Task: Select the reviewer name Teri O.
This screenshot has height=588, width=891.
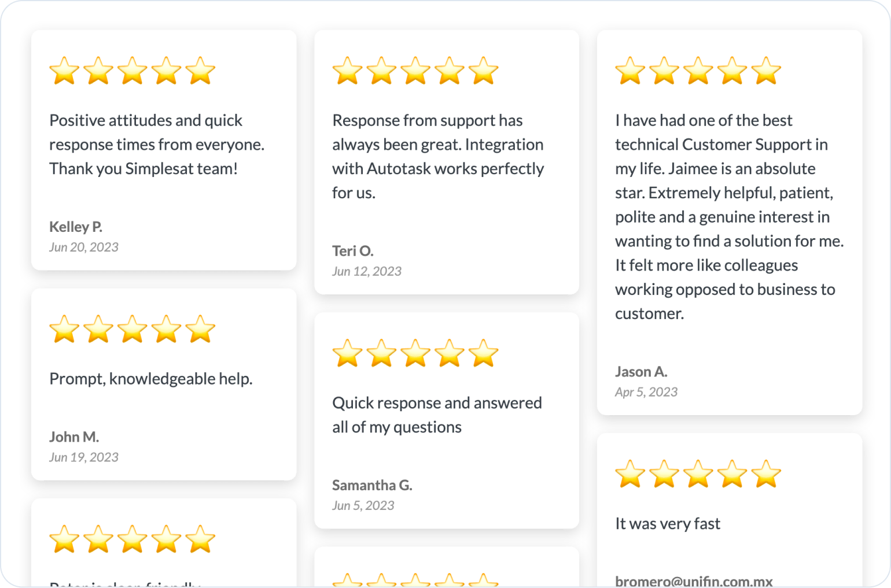Action: [x=353, y=251]
